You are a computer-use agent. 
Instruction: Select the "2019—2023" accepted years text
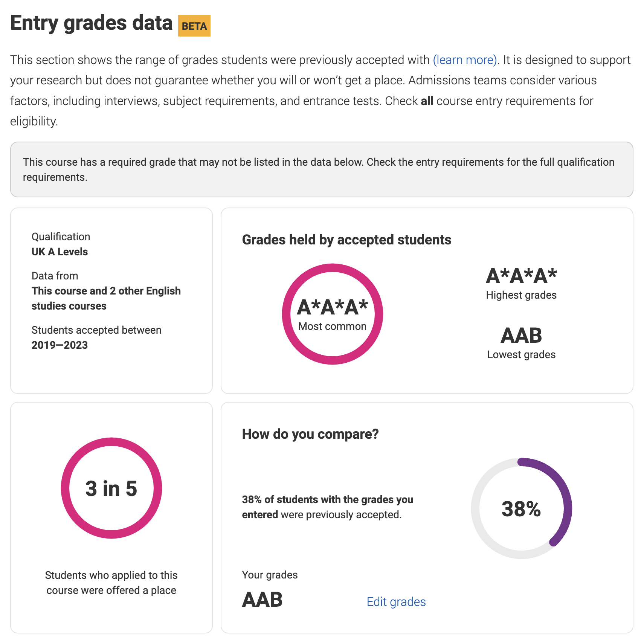click(60, 345)
